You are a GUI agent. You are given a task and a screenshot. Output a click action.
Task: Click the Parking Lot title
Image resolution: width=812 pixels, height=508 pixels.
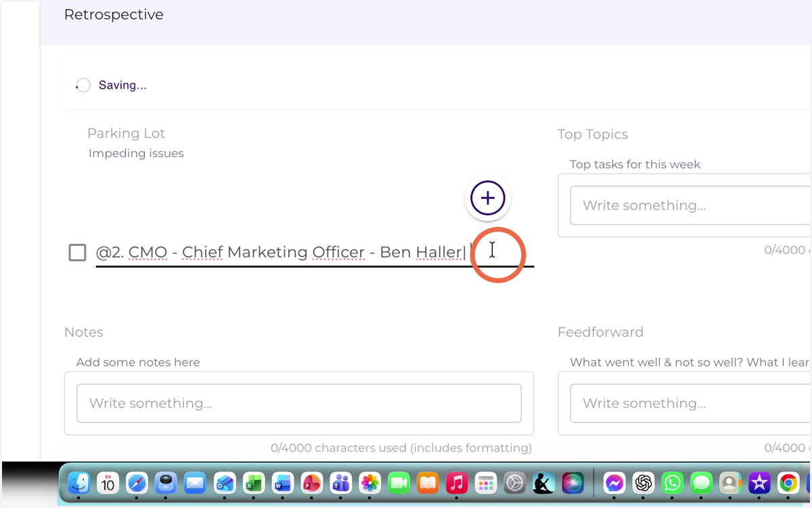coord(126,133)
